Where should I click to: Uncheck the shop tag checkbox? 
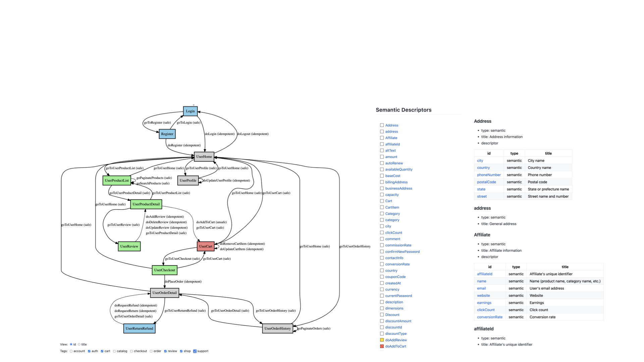click(x=181, y=351)
